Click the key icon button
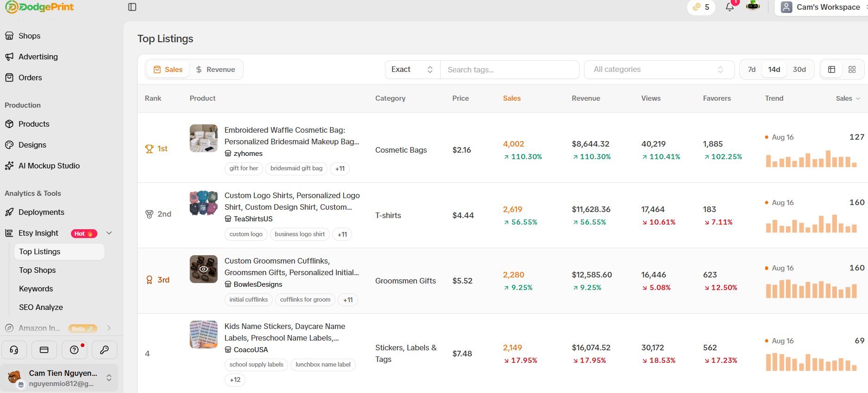 [x=104, y=350]
